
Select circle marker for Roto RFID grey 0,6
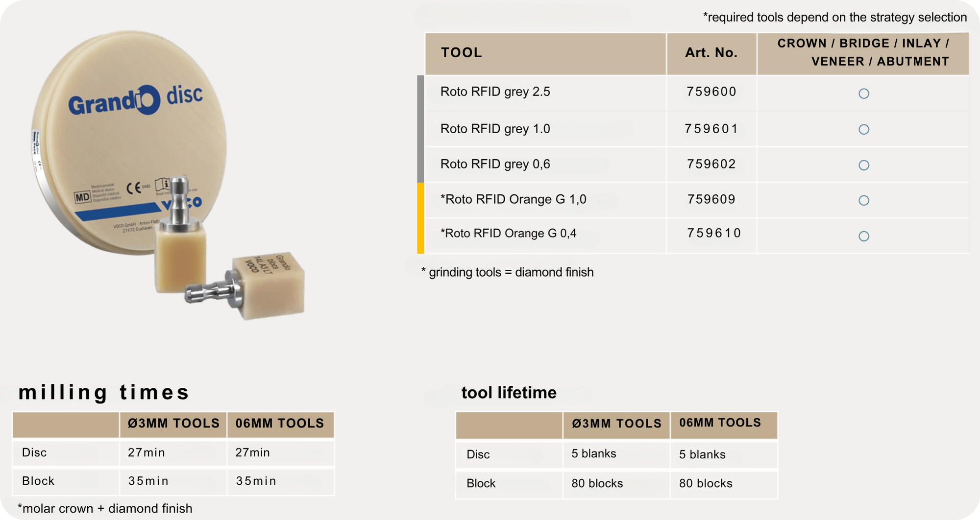[x=864, y=165]
